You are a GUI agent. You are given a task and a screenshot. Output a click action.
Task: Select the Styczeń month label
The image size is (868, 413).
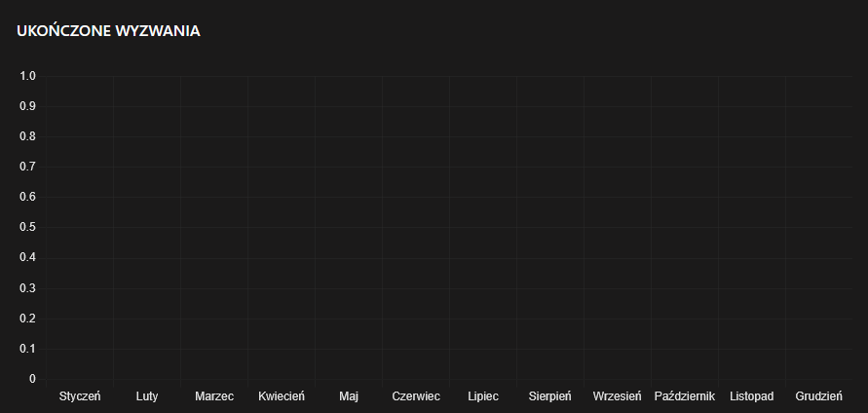click(x=80, y=396)
